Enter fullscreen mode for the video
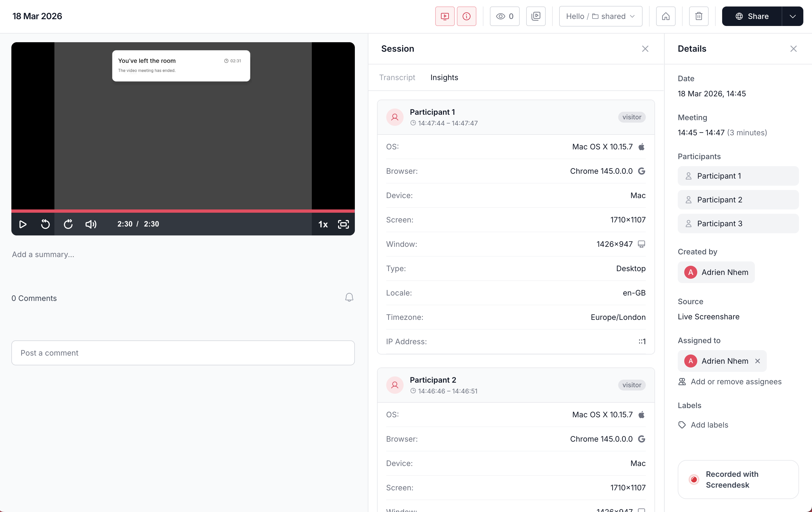Viewport: 812px width, 512px height. click(343, 224)
